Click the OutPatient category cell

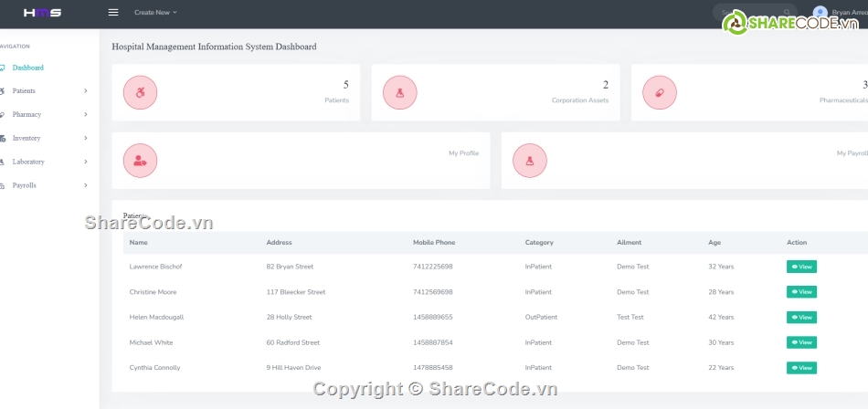(x=542, y=317)
